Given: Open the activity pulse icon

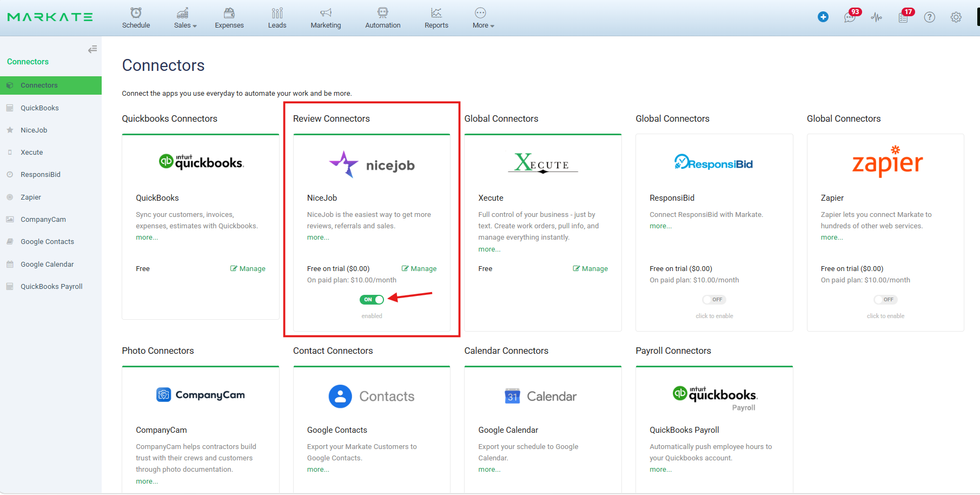Looking at the screenshot, I should click(x=876, y=17).
